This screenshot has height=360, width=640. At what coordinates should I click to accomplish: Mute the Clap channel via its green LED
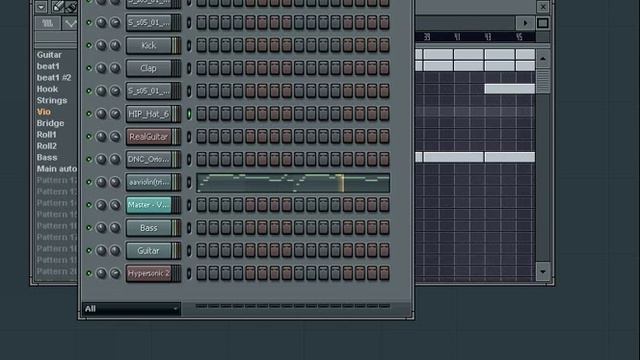(89, 68)
